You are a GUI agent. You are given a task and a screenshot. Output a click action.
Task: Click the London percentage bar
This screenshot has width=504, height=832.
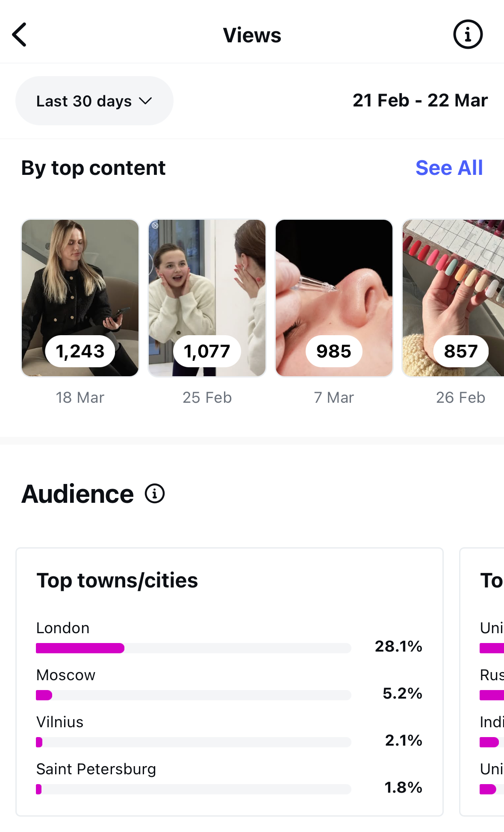[x=193, y=648]
